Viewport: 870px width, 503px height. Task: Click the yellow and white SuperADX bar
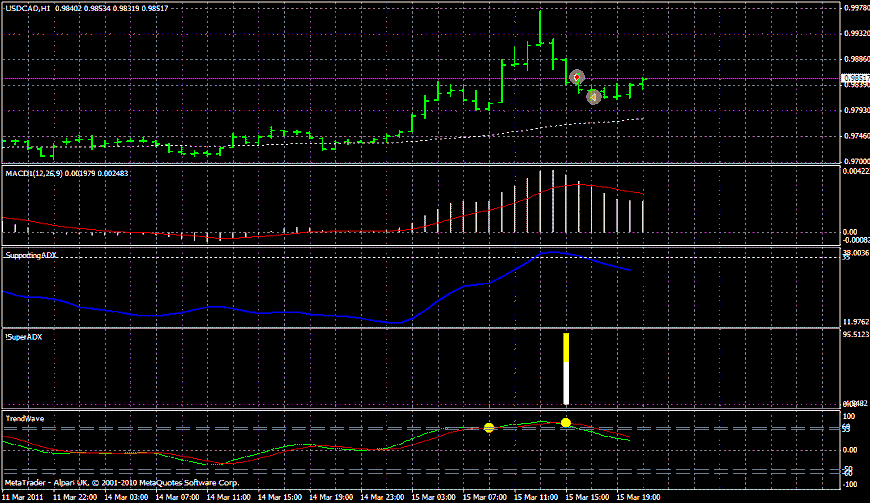coord(566,368)
